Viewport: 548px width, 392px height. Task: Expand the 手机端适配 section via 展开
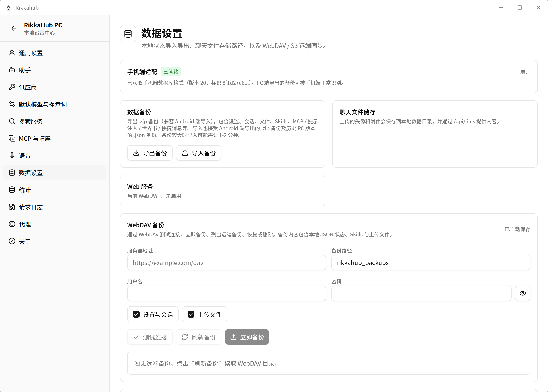click(x=525, y=72)
